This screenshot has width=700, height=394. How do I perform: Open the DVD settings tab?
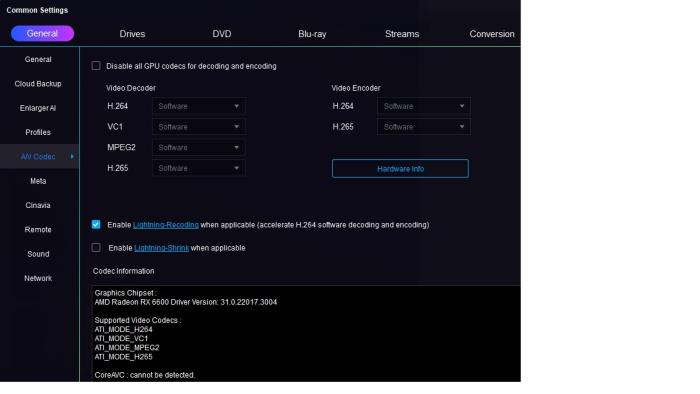tap(221, 34)
